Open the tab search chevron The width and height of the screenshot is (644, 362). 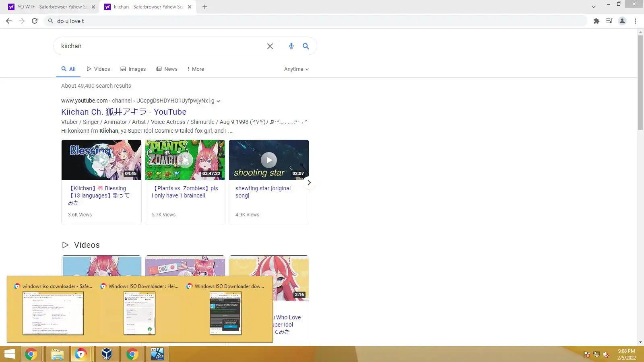(594, 7)
